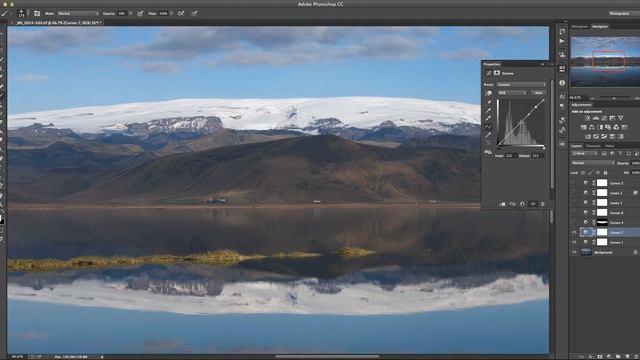Click the Auto button in Curves
Image resolution: width=640 pixels, height=360 pixels.
538,93
